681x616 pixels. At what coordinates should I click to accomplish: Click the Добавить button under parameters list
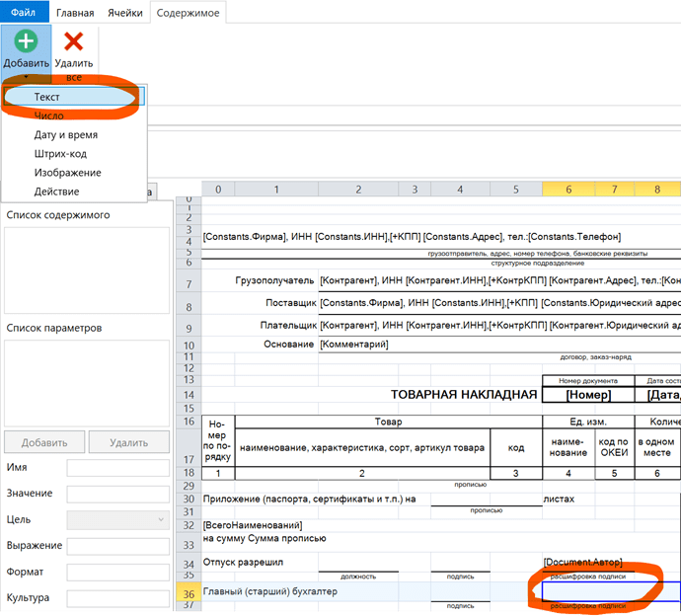pos(44,442)
